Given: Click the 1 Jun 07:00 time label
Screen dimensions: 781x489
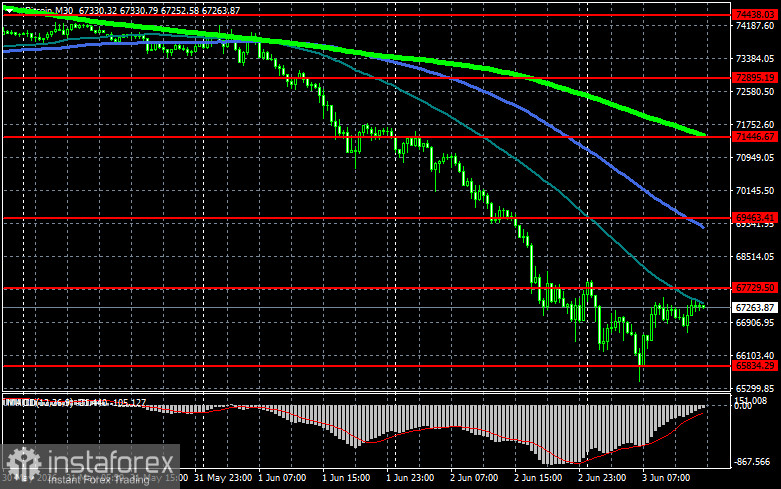Looking at the screenshot, I should 282,478.
